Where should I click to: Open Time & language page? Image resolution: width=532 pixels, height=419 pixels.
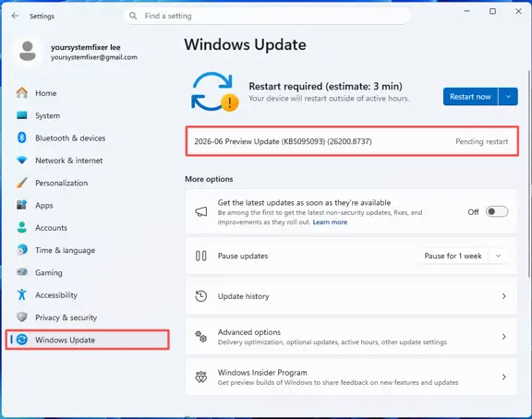click(x=87, y=250)
